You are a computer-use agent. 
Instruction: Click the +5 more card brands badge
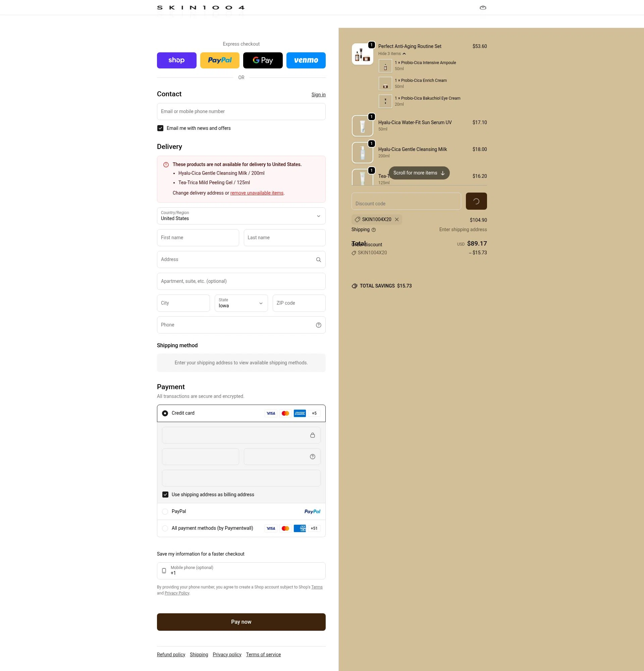[x=314, y=413]
